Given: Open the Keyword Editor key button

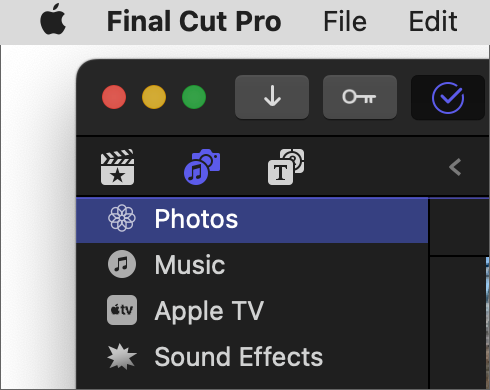Looking at the screenshot, I should tap(360, 97).
